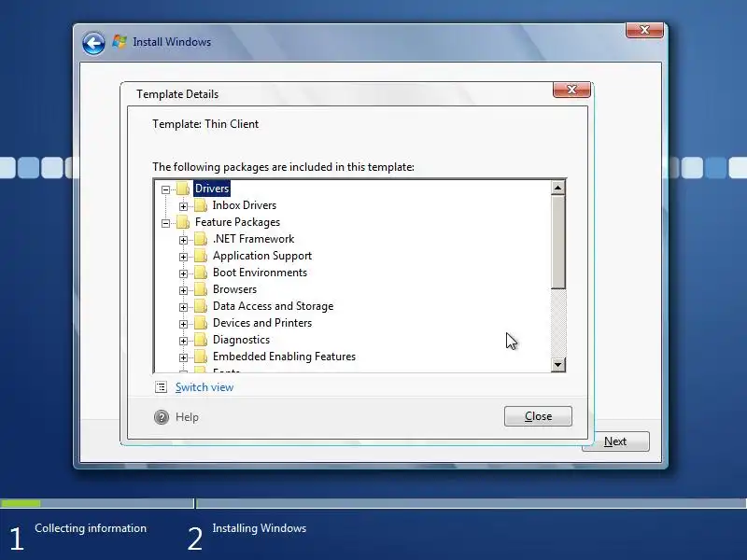
Task: Click the Close button in Template Details
Action: [x=538, y=416]
